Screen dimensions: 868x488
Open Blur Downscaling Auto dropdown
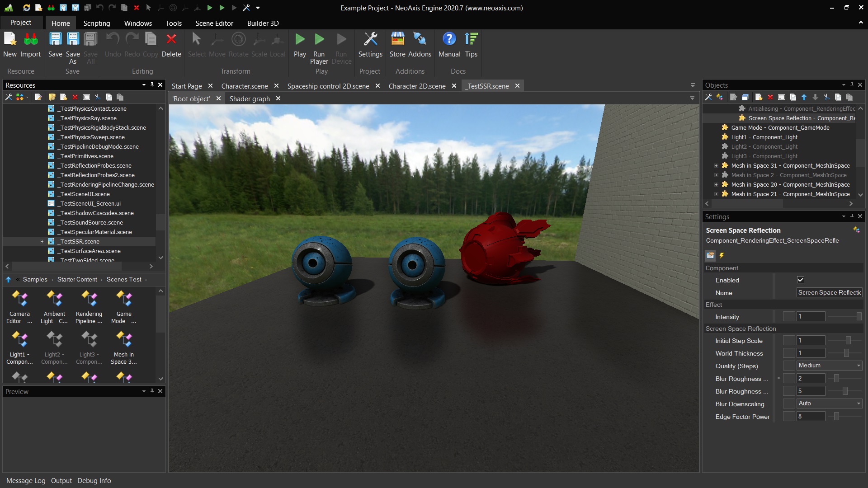tap(829, 404)
